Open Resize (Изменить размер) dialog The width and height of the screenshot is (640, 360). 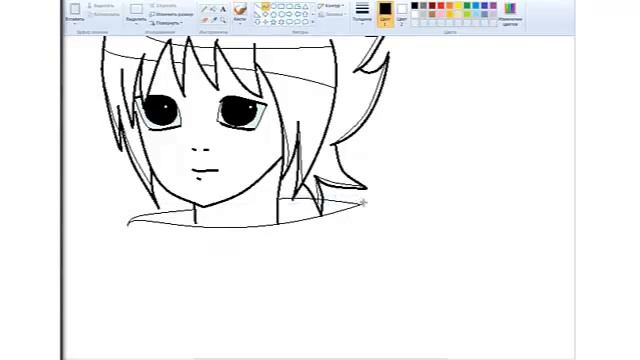[171, 14]
